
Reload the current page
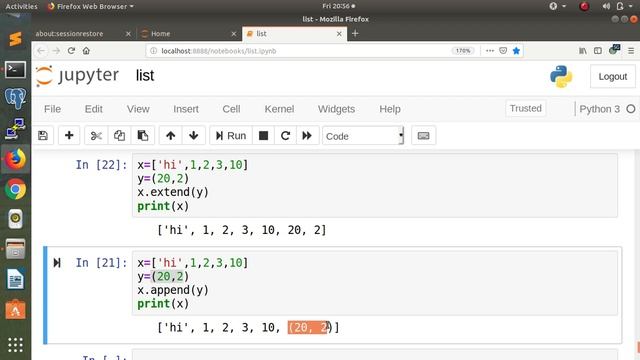click(x=71, y=51)
